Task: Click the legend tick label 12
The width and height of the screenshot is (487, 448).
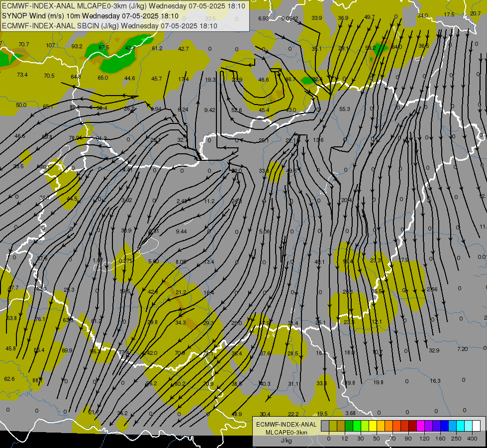Action: [x=345, y=439]
